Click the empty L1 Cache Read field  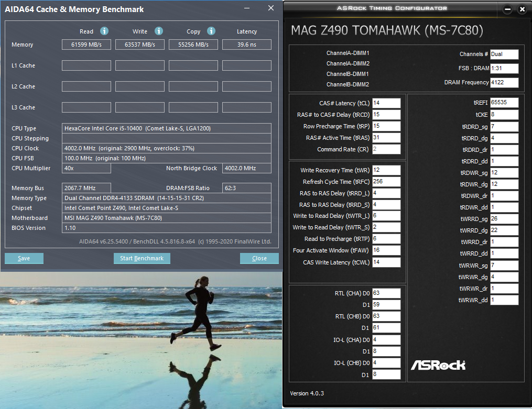click(x=86, y=65)
